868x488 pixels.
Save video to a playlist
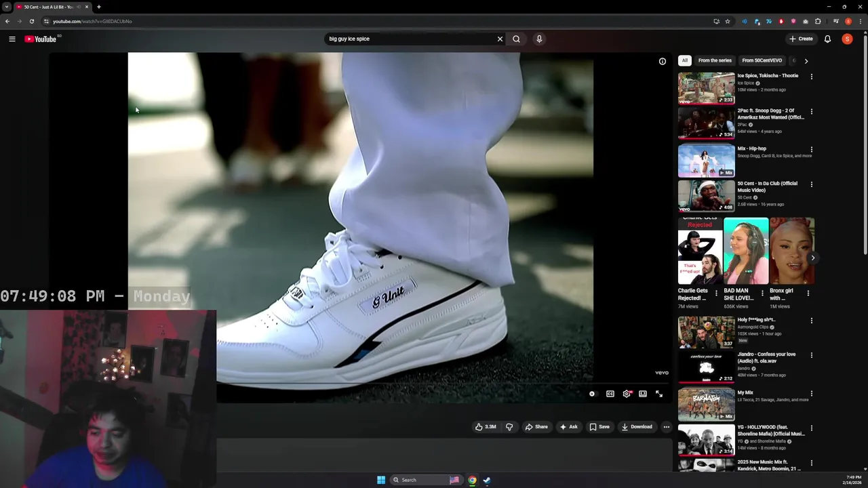(599, 427)
